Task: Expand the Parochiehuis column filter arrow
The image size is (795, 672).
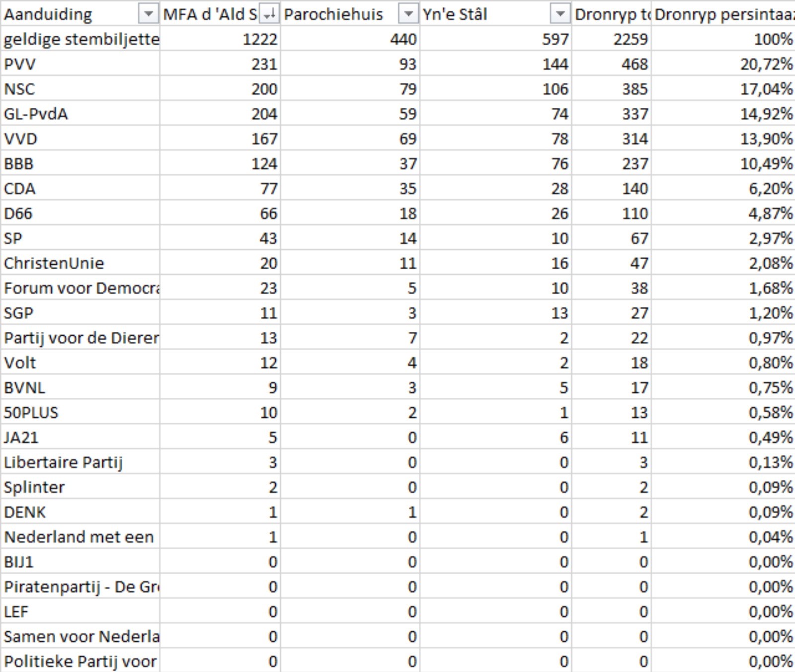Action: point(408,14)
